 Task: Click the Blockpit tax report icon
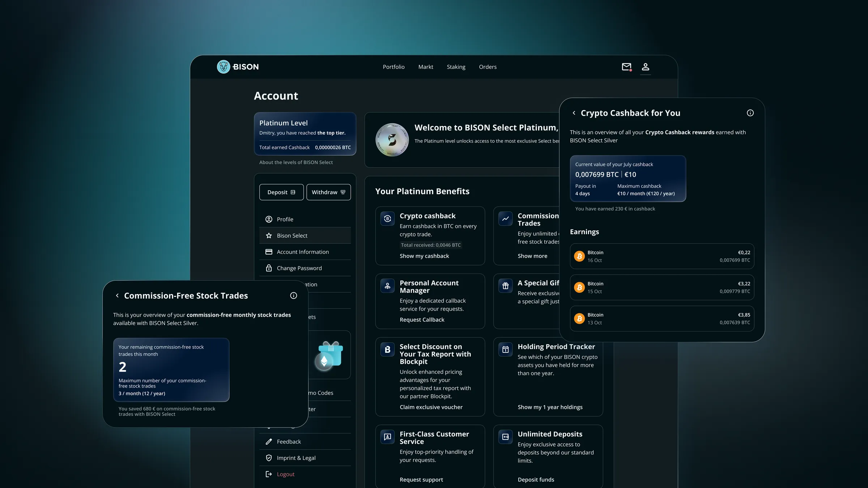[x=388, y=350]
